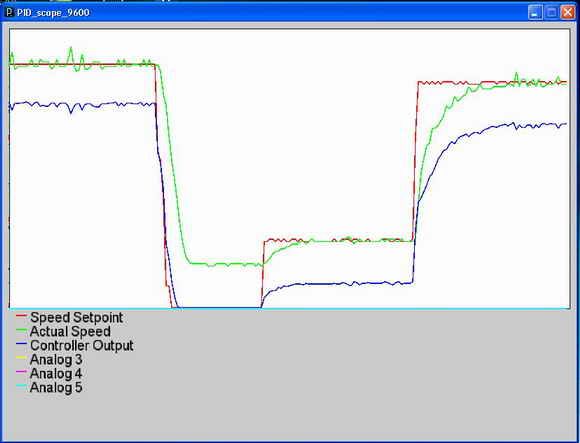Click the PID_scope_9600 title bar text
Viewport: 580px width, 443px height.
(x=53, y=13)
